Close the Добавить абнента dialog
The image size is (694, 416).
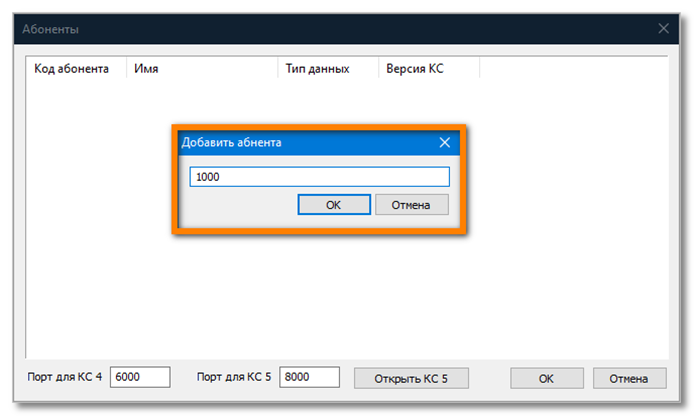pos(445,142)
